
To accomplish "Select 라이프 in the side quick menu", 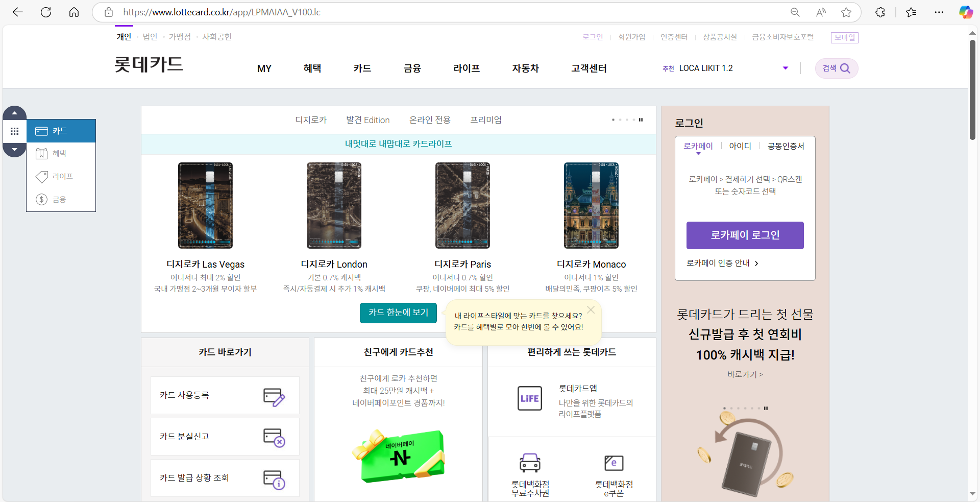I will click(x=61, y=176).
